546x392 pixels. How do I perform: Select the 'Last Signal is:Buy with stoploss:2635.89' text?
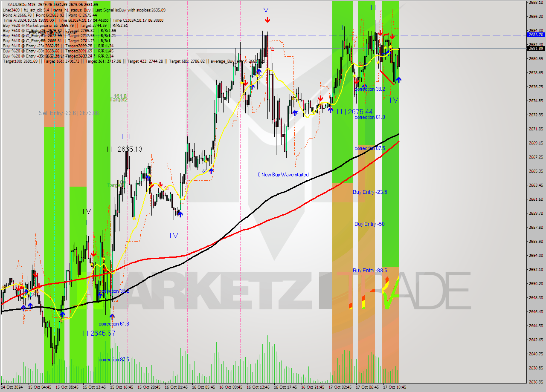coord(130,10)
